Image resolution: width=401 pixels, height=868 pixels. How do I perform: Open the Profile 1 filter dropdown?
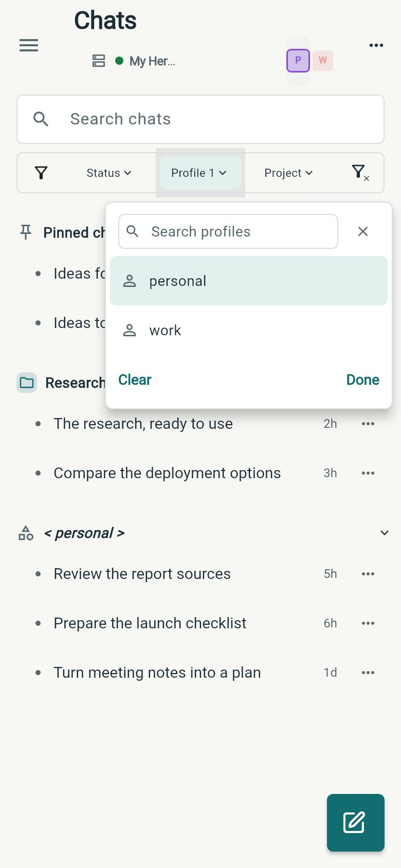200,173
